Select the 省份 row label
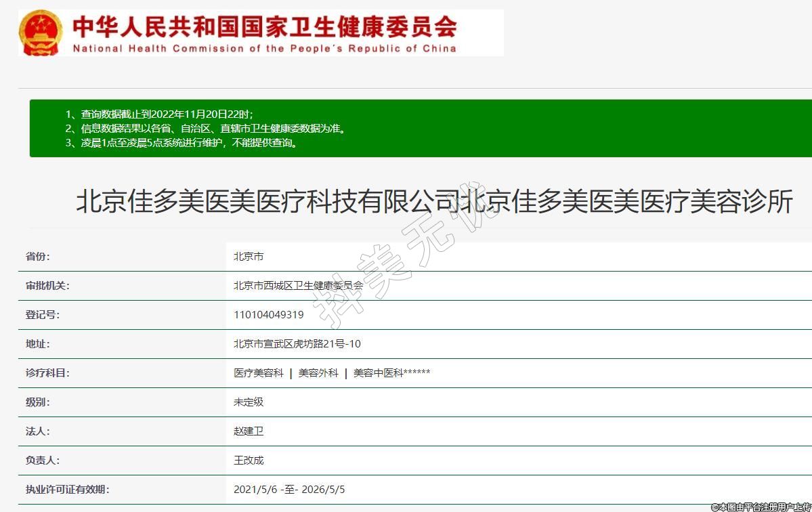This screenshot has width=812, height=512. click(x=38, y=257)
